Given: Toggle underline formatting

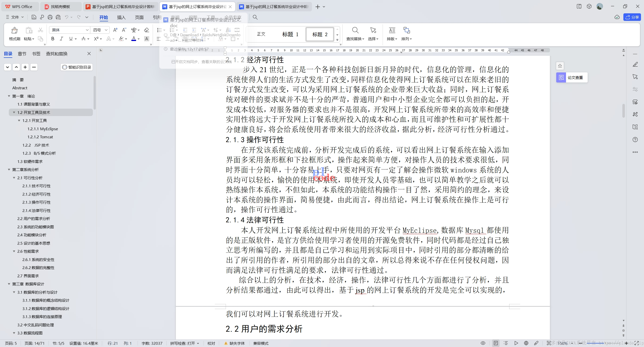Looking at the screenshot, I should [71, 38].
